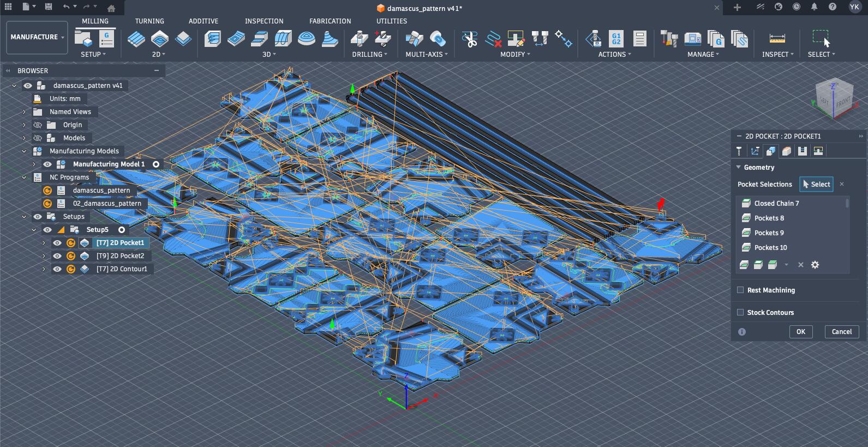The height and width of the screenshot is (447, 868).
Task: Open the ACTIONS dropdown menu
Action: [614, 55]
